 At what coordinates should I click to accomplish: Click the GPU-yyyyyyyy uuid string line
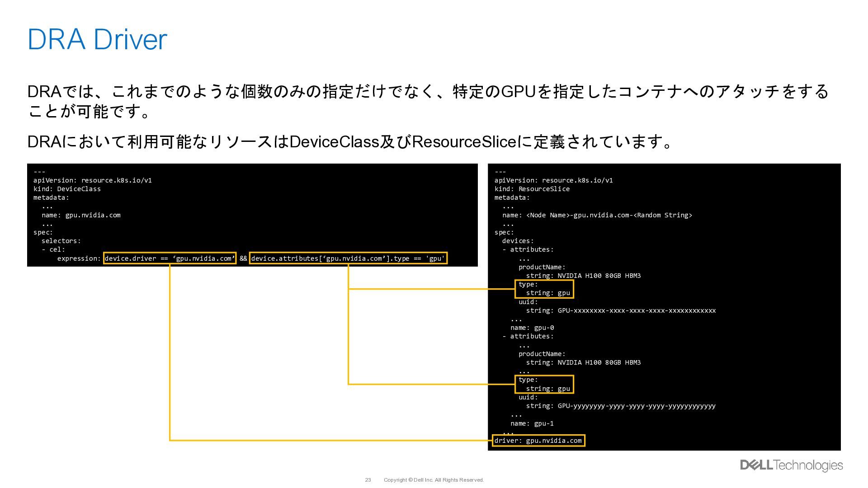621,406
